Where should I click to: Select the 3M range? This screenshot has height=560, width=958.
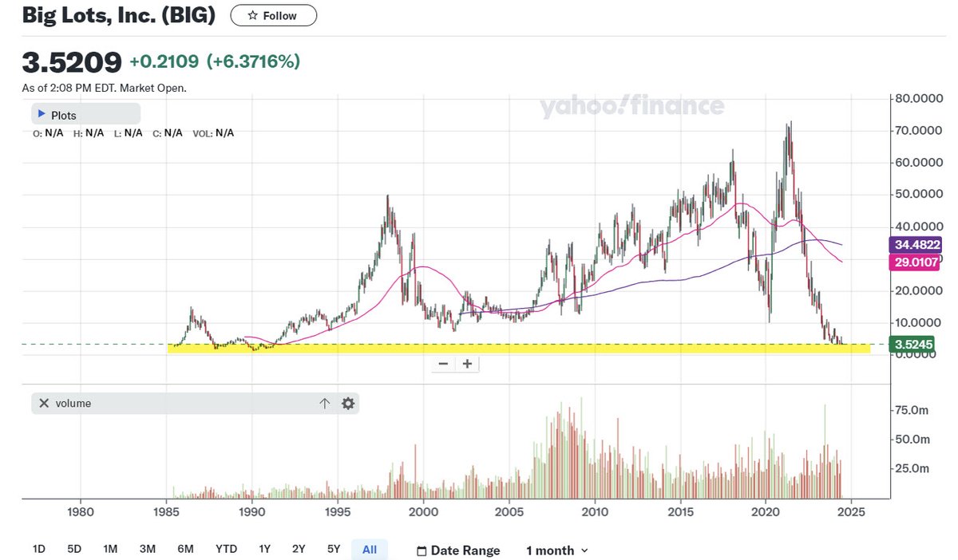(147, 549)
